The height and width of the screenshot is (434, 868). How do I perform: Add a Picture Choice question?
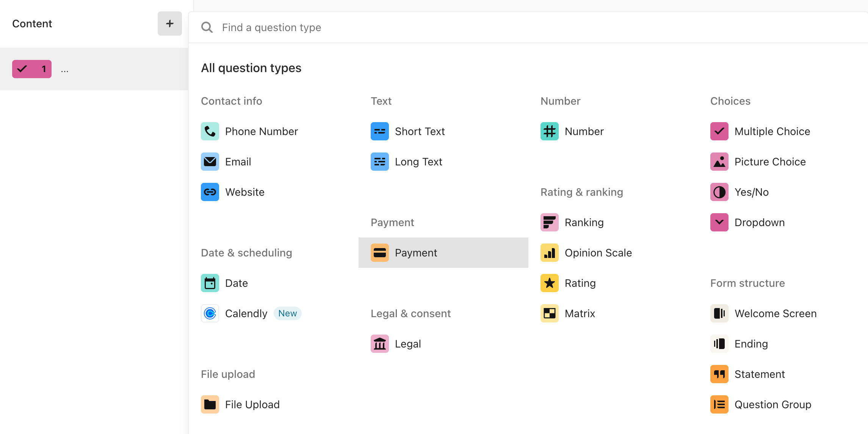[783, 162]
